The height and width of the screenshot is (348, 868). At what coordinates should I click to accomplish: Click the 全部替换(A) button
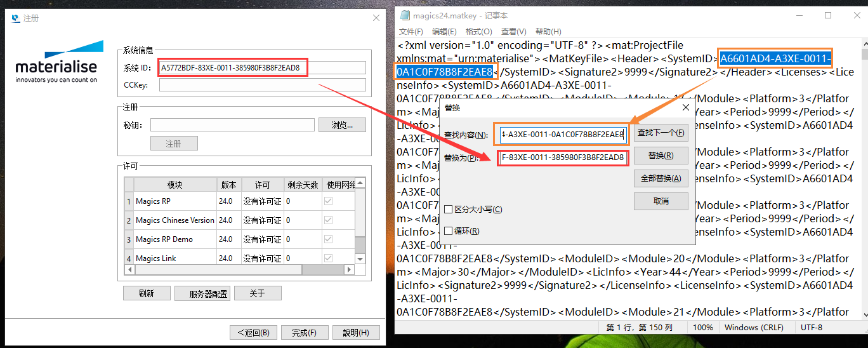click(661, 178)
